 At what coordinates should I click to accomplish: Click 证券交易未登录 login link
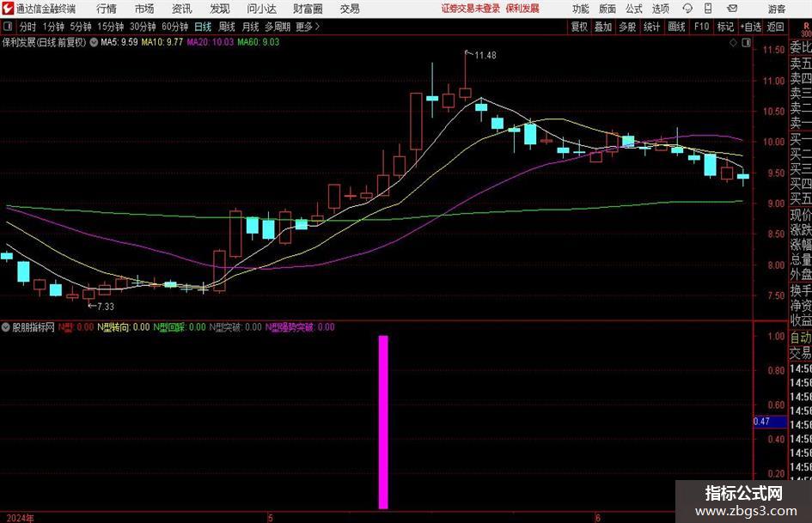(x=471, y=9)
